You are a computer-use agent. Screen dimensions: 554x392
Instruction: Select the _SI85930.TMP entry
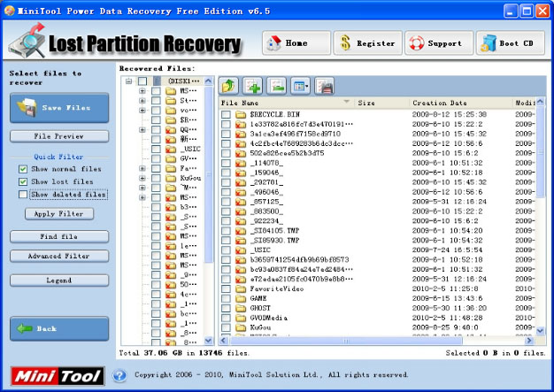pyautogui.click(x=274, y=241)
